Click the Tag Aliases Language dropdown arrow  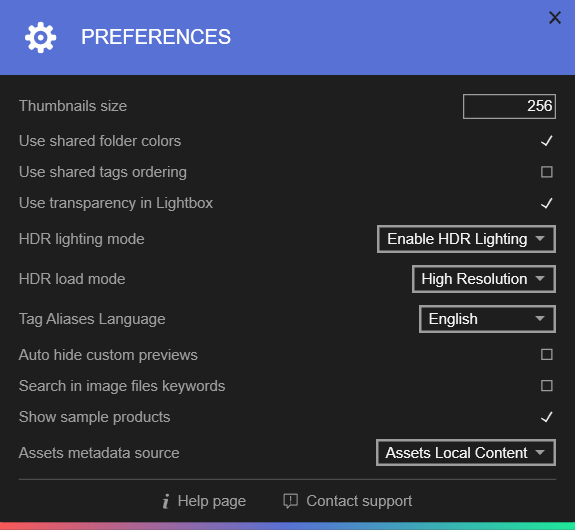coord(539,319)
